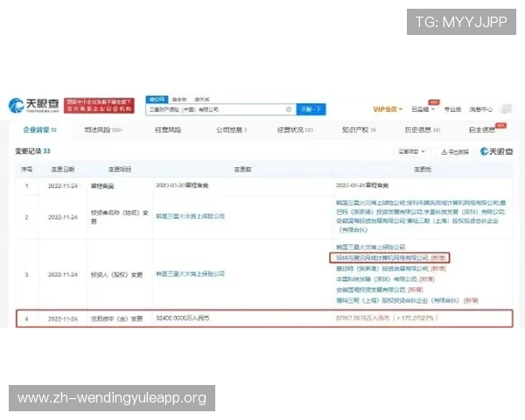Viewport: 525px width, 420px height.
Task: Switch to the 公司发展 tab
Action: click(x=231, y=130)
